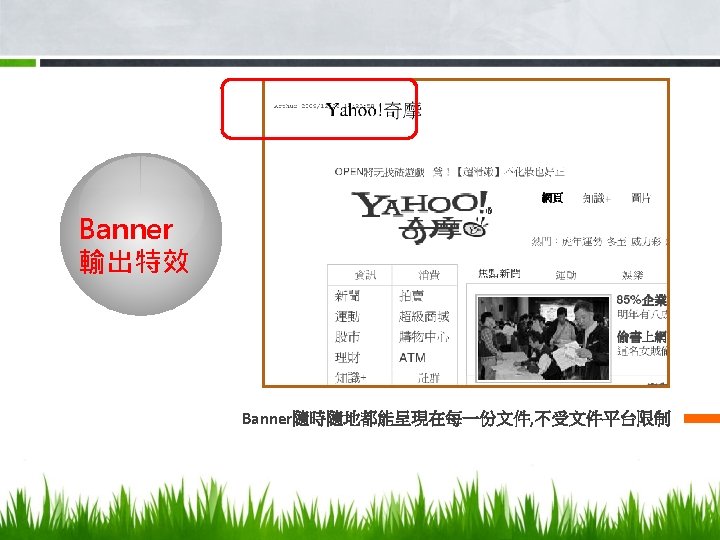Open the 理財 link
This screenshot has width=720, height=540.
click(x=347, y=357)
